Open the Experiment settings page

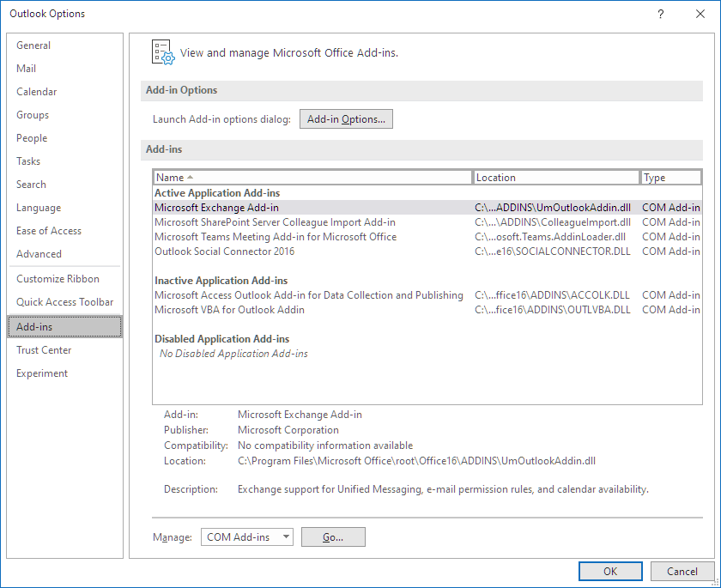point(40,373)
